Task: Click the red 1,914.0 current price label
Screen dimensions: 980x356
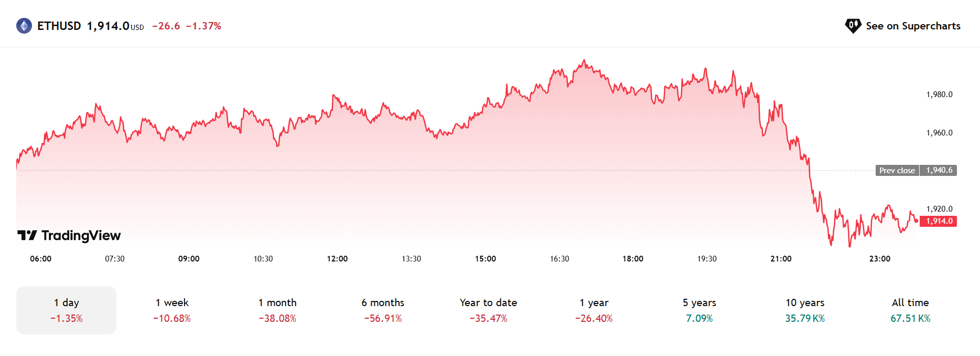Action: (939, 221)
